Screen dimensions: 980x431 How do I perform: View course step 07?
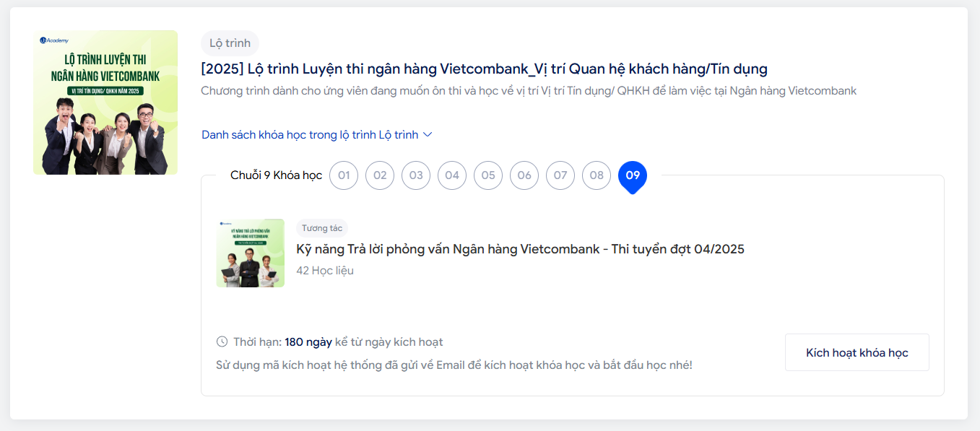tap(560, 175)
